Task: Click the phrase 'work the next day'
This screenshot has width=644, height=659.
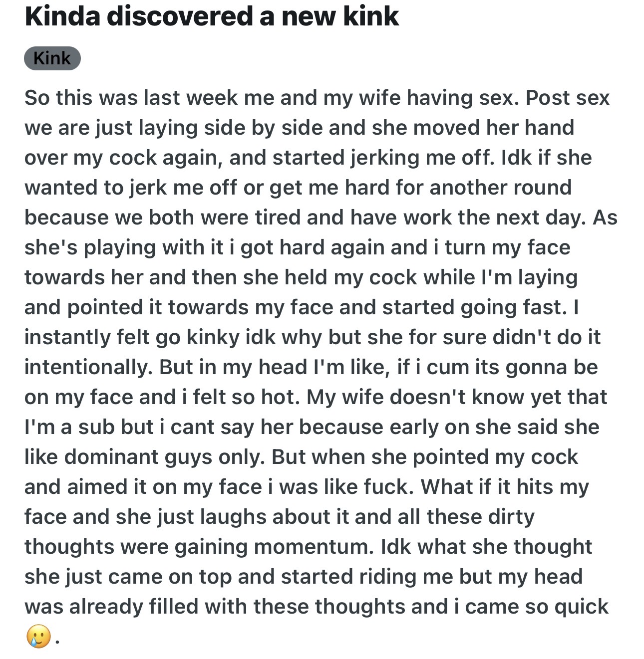Action: pos(503,218)
